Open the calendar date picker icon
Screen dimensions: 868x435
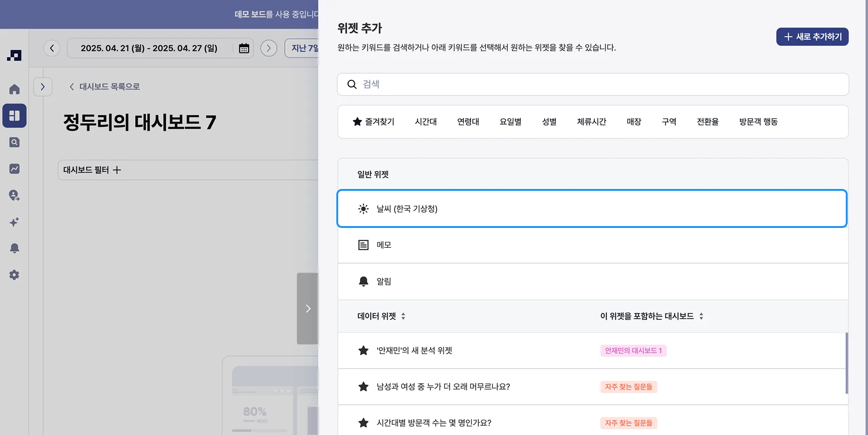(244, 48)
